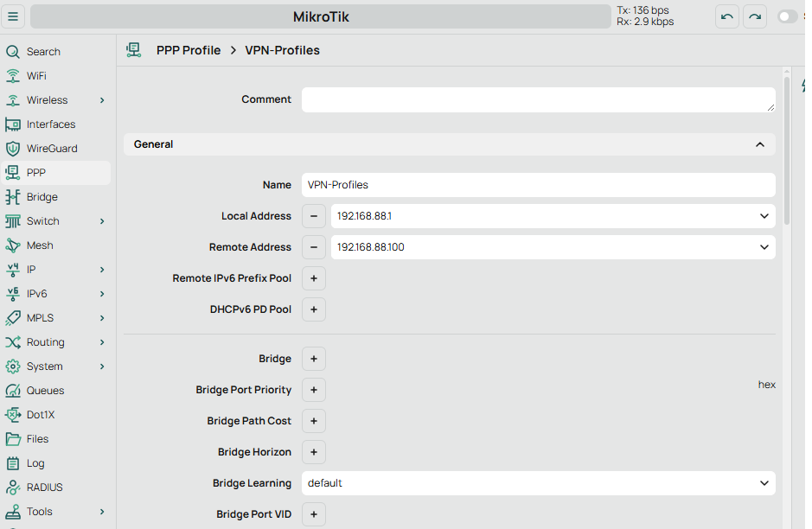Click the PPP Profile breadcrumb link
The width and height of the screenshot is (812, 529).
pyautogui.click(x=189, y=50)
